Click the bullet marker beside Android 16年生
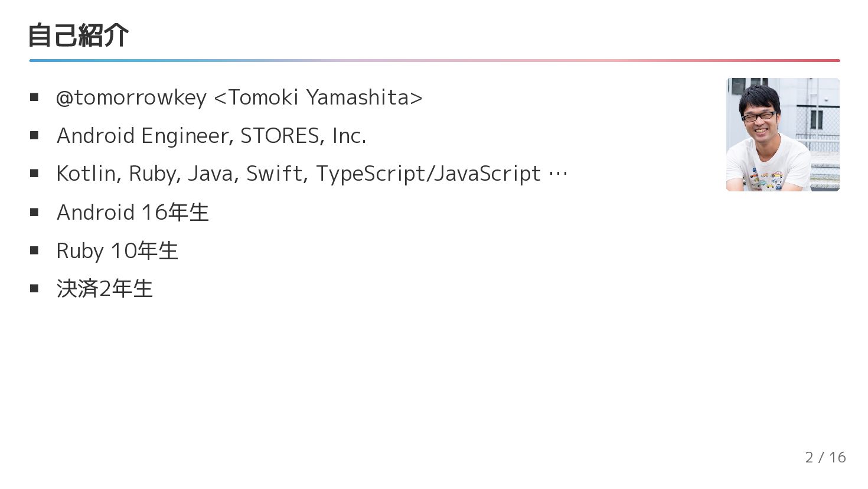This screenshot has height=489, width=868. tap(34, 212)
